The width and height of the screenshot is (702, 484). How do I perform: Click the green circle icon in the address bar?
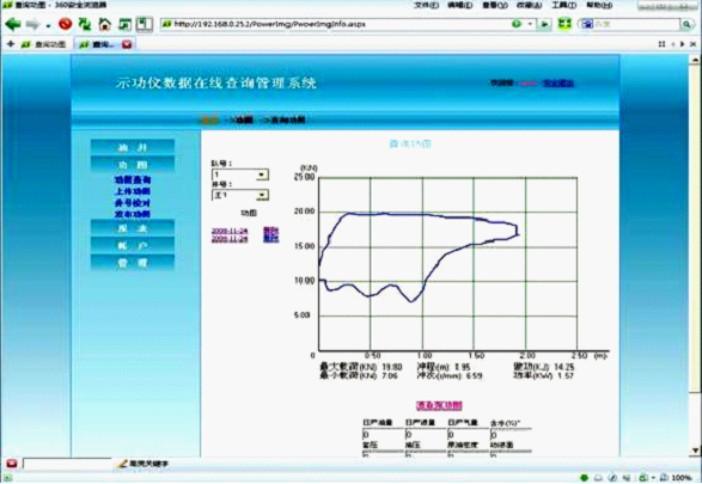pyautogui.click(x=517, y=24)
